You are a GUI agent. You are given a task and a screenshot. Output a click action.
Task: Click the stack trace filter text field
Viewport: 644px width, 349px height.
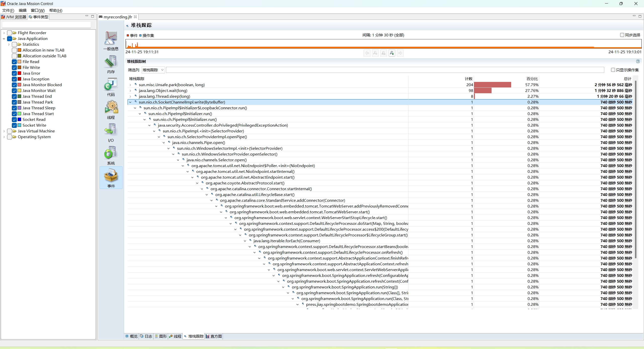click(x=385, y=70)
